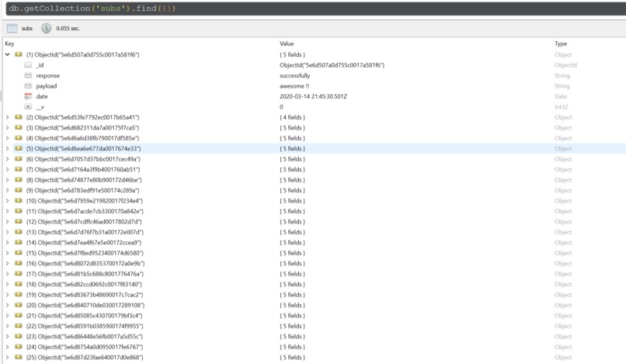Select the 'payload' key row

47,86
